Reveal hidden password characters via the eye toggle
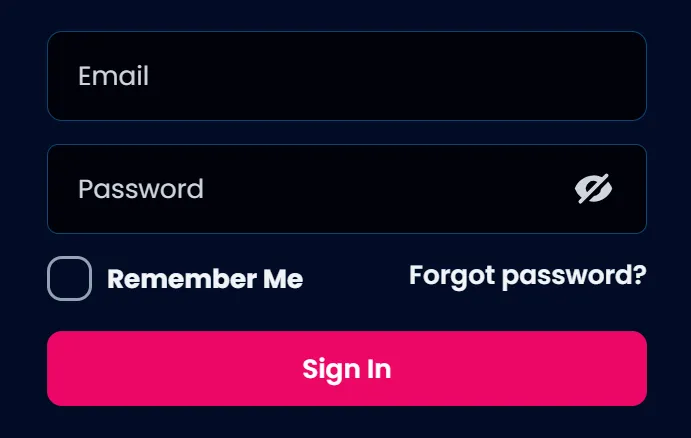This screenshot has height=438, width=691. point(593,189)
